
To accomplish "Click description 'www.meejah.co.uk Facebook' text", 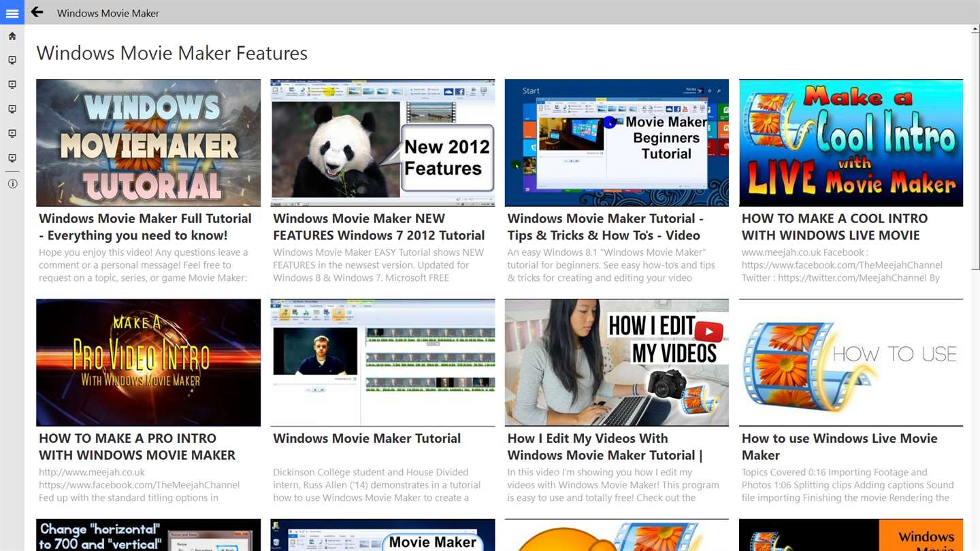I will (x=842, y=265).
